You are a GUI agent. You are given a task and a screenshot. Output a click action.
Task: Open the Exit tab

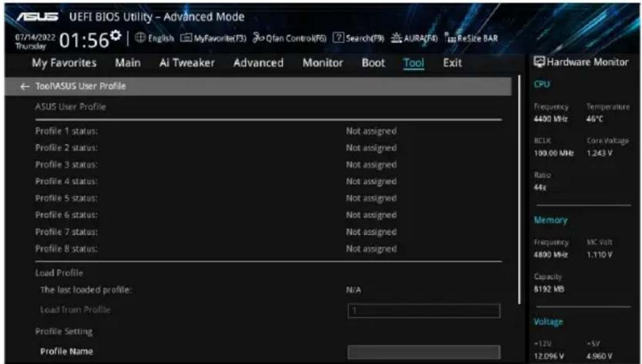coord(452,63)
